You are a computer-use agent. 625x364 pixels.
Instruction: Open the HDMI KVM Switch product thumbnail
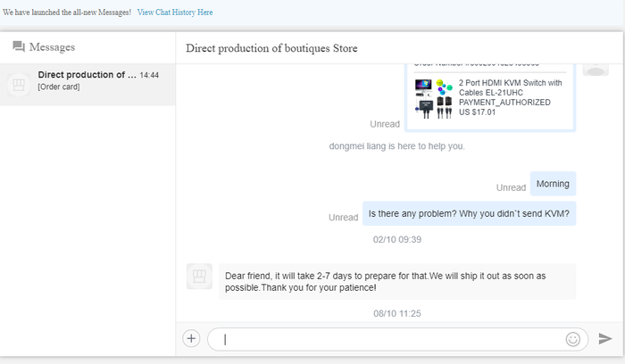point(434,97)
